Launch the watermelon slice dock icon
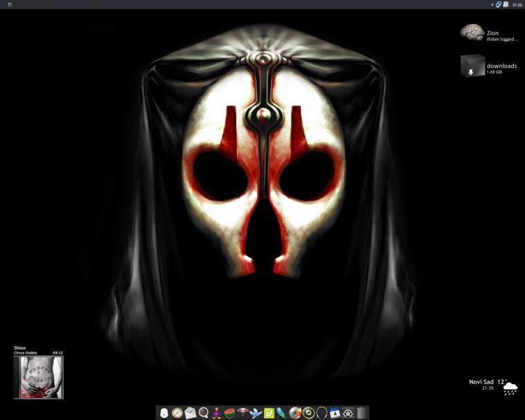This screenshot has height=420, width=525. click(229, 412)
